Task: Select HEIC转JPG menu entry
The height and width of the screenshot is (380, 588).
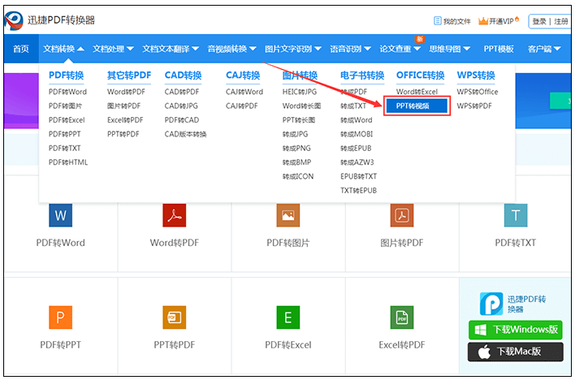Action: pos(299,92)
